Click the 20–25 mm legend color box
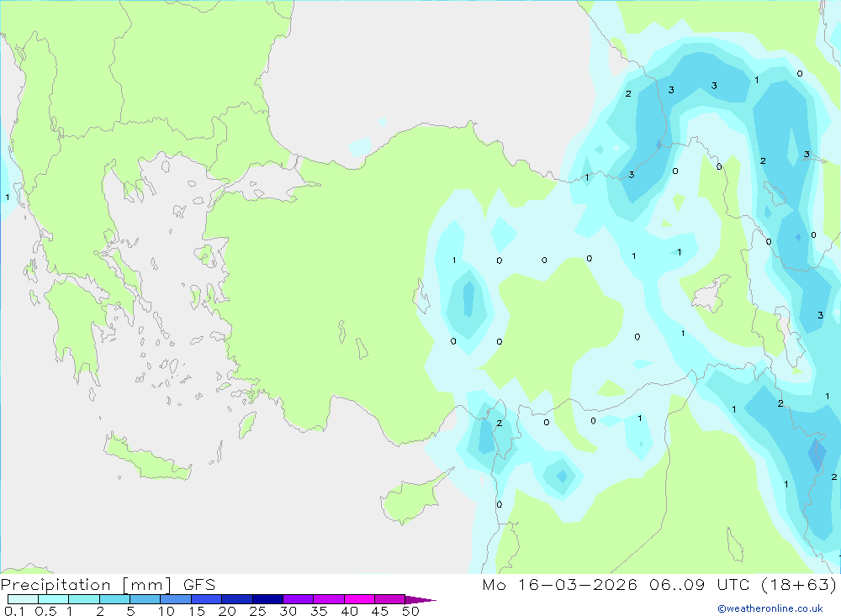The height and width of the screenshot is (616, 841). 237,599
